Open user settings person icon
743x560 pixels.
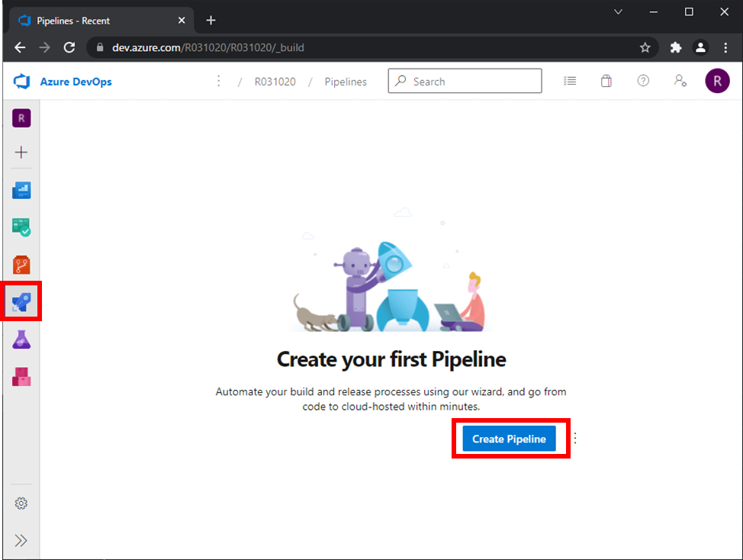(x=680, y=81)
